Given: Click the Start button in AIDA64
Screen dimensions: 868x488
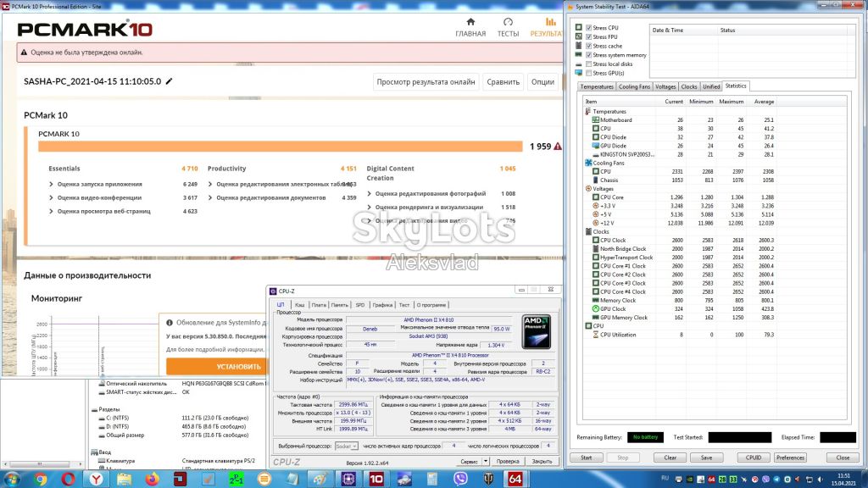Looking at the screenshot, I should (587, 457).
